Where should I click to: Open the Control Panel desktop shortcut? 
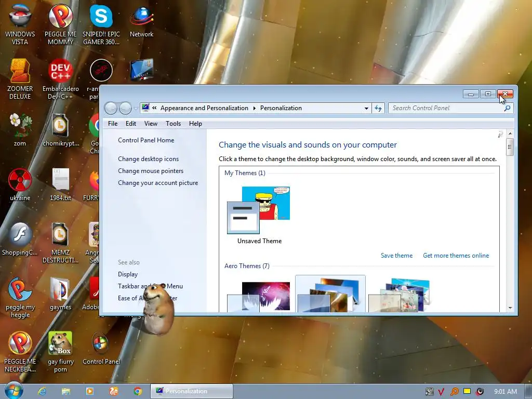(101, 348)
